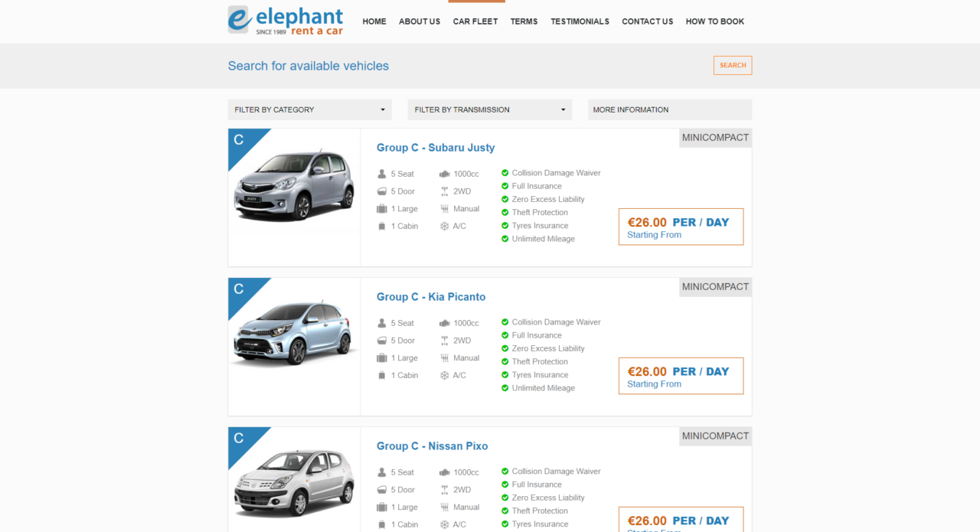Viewport: 980px width, 532px height.
Task: Click the large luggage icon for Kia Picanto
Action: tap(382, 358)
